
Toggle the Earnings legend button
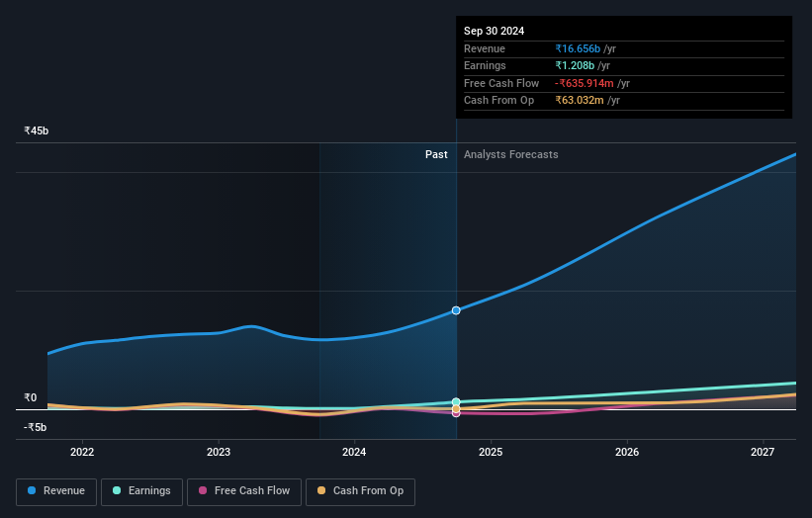coord(141,491)
